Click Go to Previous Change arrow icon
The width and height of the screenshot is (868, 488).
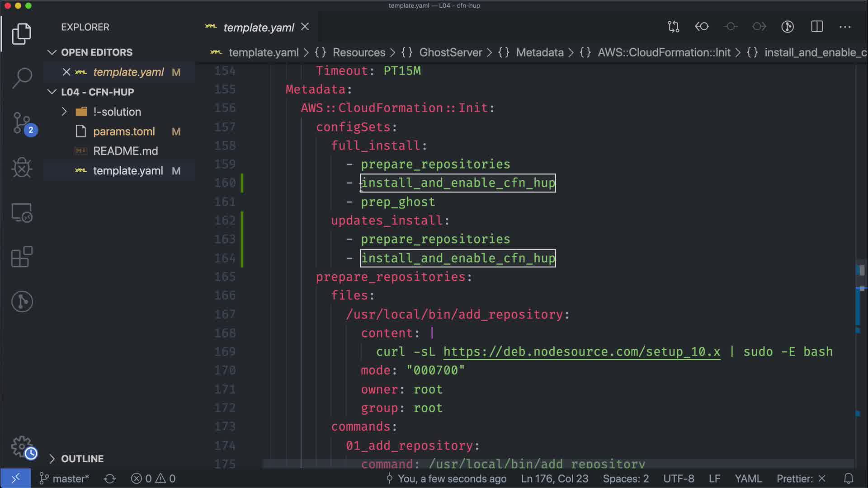pos(702,27)
